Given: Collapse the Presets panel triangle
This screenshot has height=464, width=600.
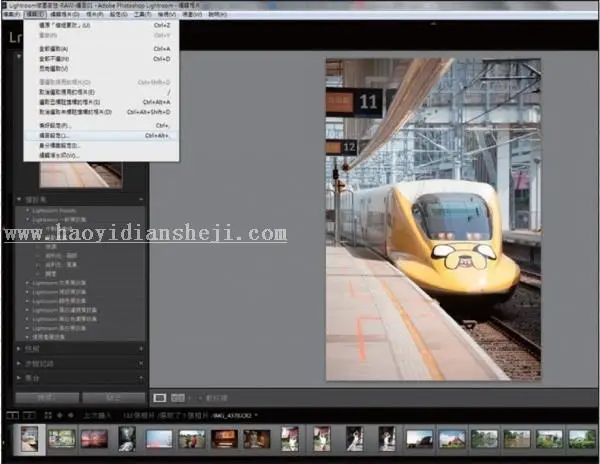Looking at the screenshot, I should coord(19,199).
